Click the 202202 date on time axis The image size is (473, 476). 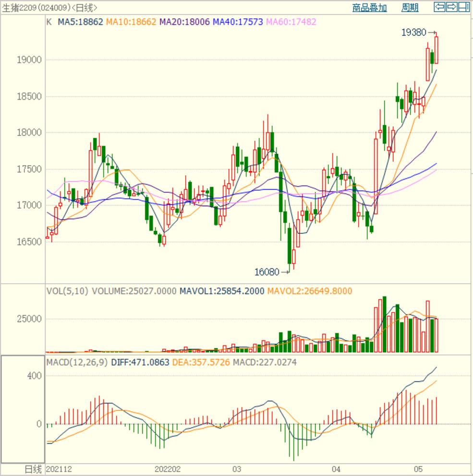[x=168, y=469]
